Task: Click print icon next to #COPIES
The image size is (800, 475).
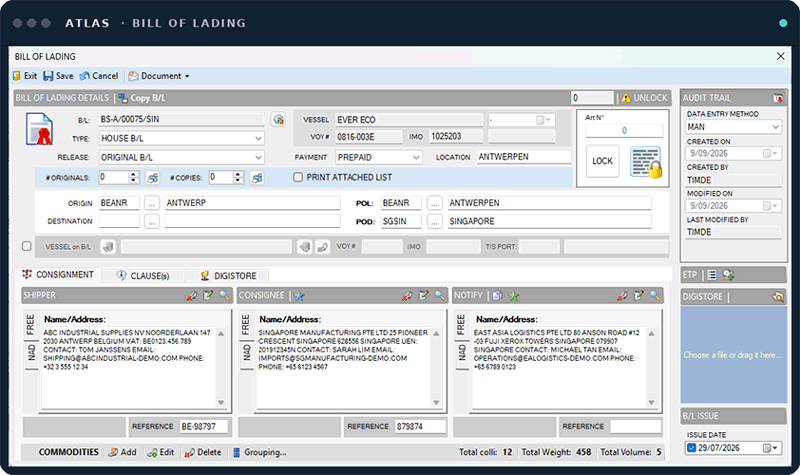Action: (x=257, y=178)
